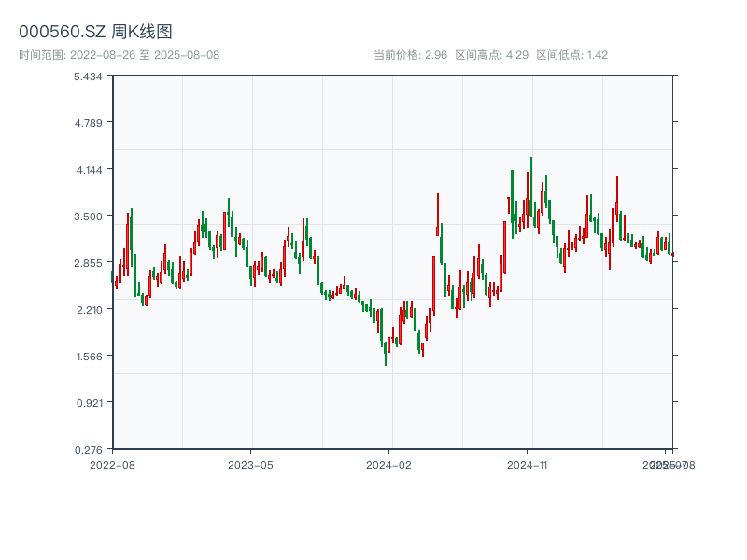Image resolution: width=747 pixels, height=560 pixels.
Task: Click the 2022-08 x-axis label
Action: 112,464
